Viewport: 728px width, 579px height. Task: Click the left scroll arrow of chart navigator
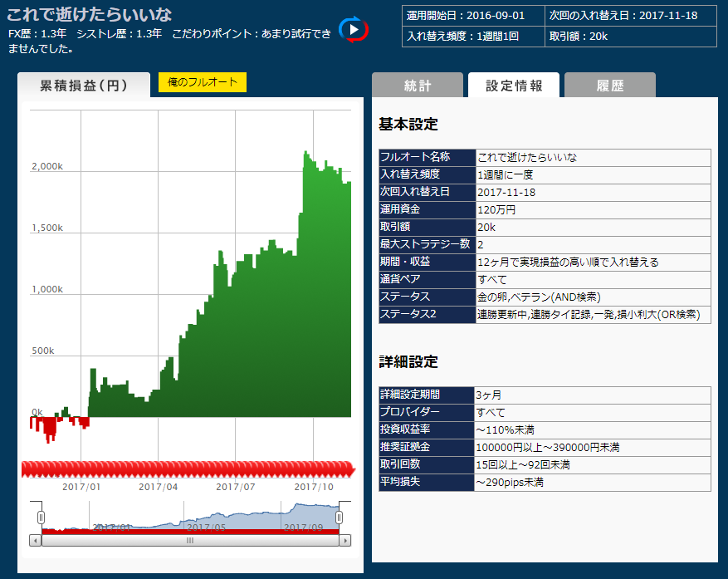pos(35,540)
